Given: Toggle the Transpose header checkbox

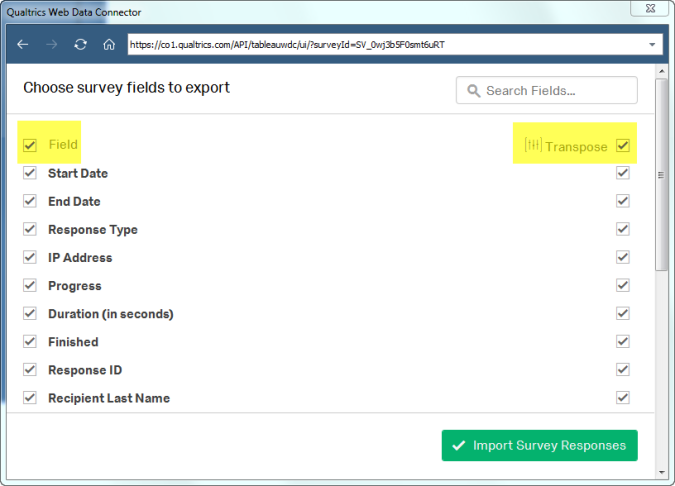Looking at the screenshot, I should (623, 145).
